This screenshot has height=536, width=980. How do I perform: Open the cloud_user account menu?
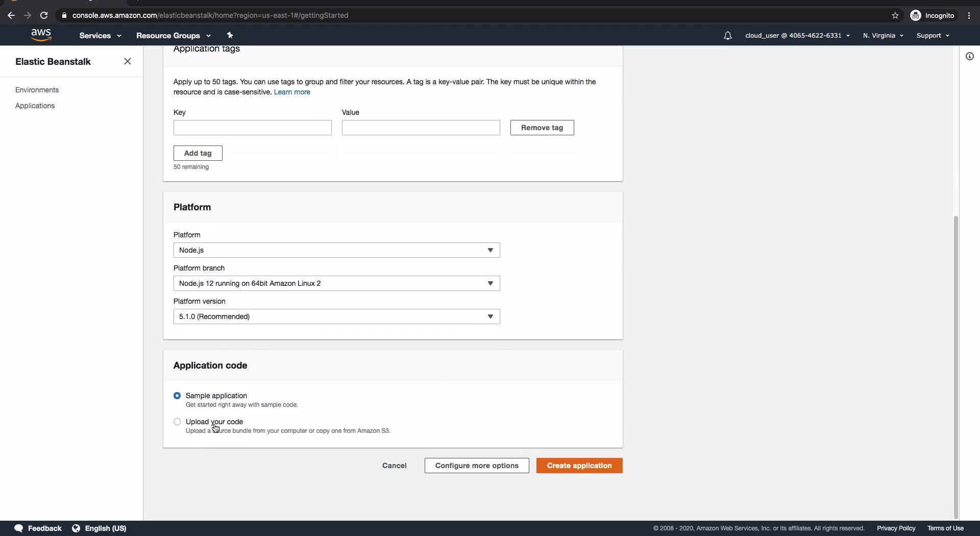pos(797,36)
